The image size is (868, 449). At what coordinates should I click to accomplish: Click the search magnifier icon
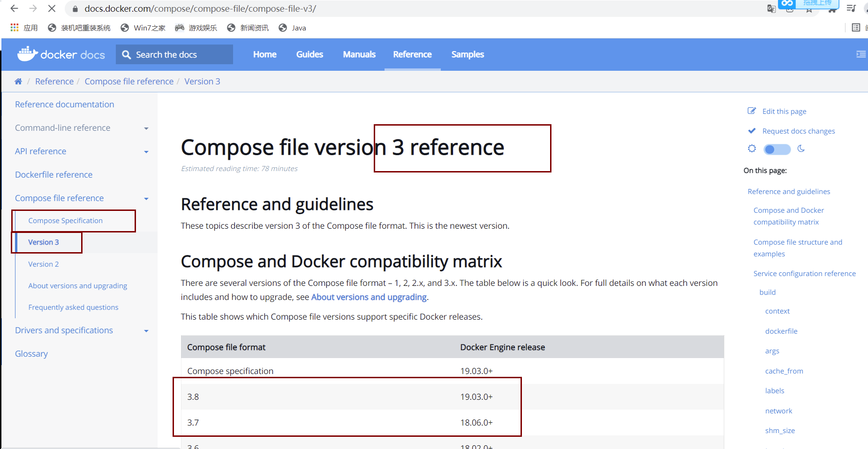click(126, 55)
